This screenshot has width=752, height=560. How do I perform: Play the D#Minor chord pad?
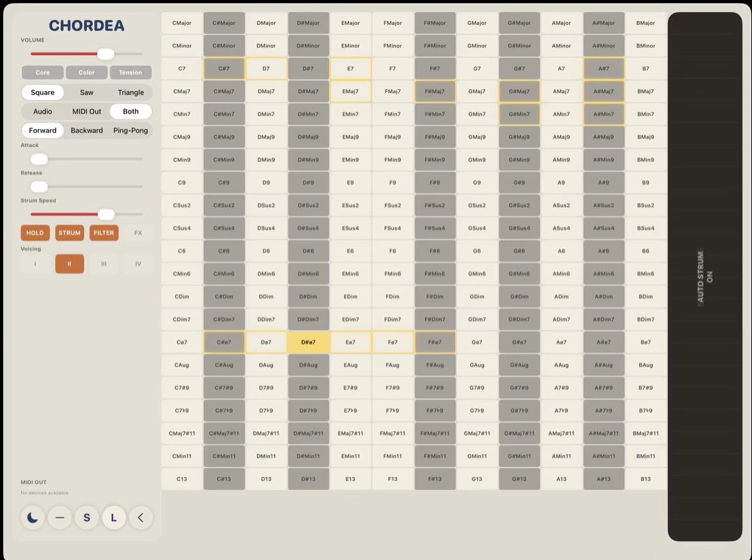pos(309,46)
